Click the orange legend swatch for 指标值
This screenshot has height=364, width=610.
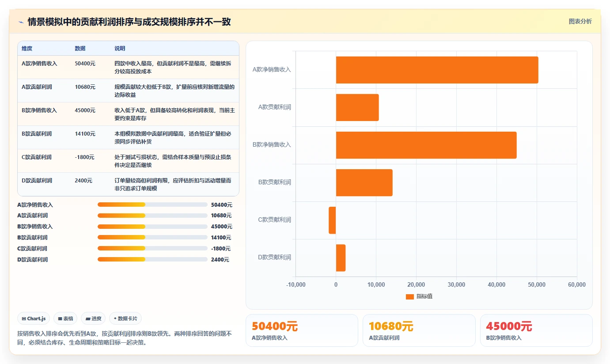[x=410, y=297]
